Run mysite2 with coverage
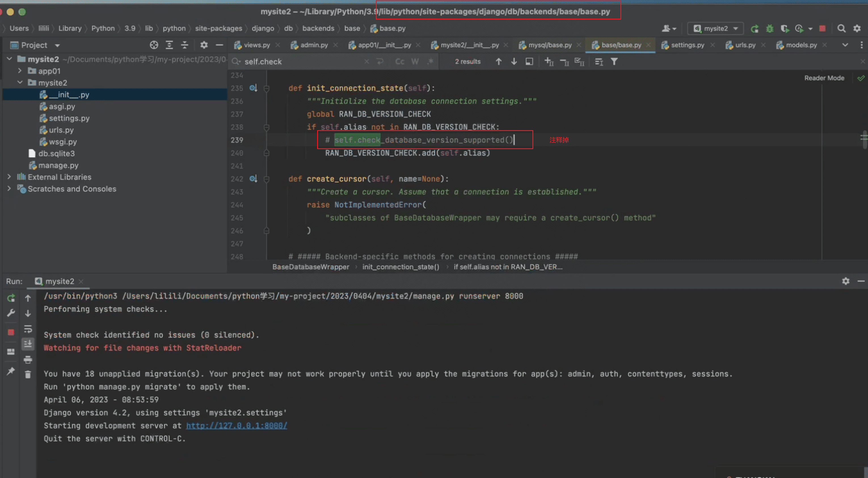 coord(785,29)
